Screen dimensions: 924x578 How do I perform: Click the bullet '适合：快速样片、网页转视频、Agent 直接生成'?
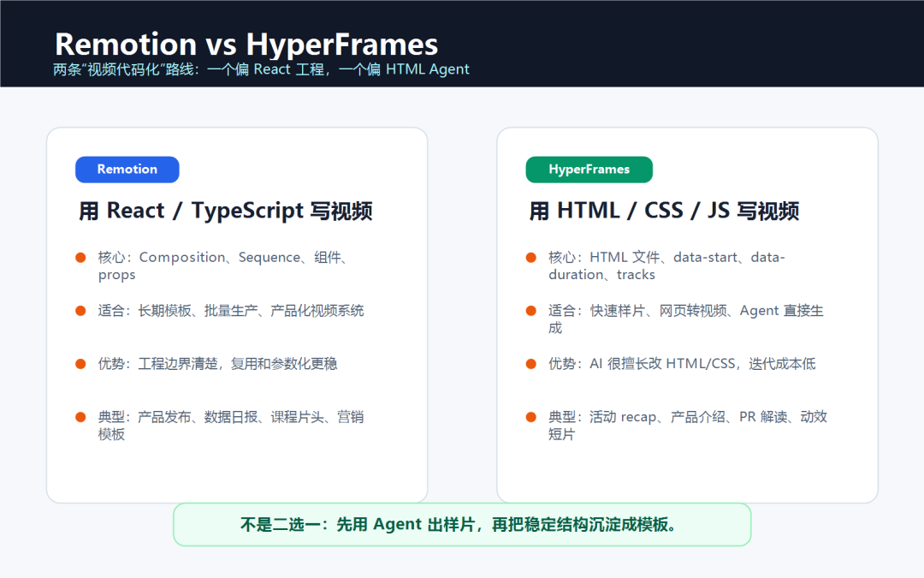tap(686, 319)
